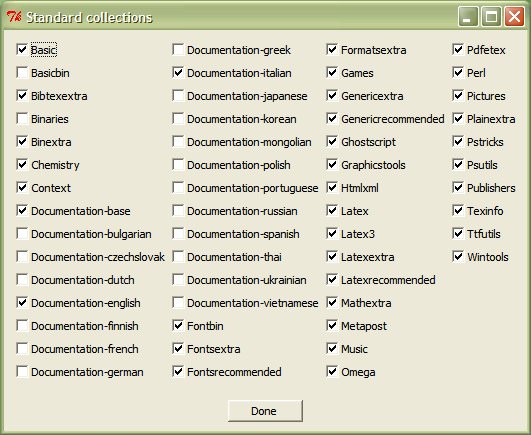Image resolution: width=531 pixels, height=435 pixels.
Task: Confirm selections with Done button
Action: pyautogui.click(x=265, y=411)
